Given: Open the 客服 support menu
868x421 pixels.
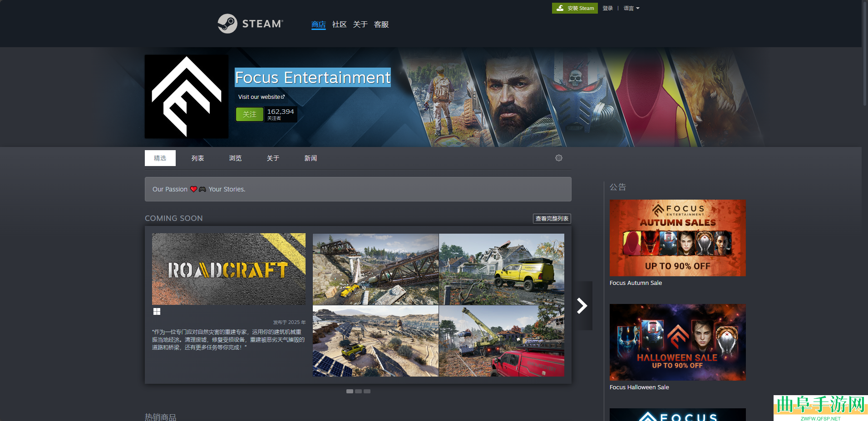Looking at the screenshot, I should (381, 24).
